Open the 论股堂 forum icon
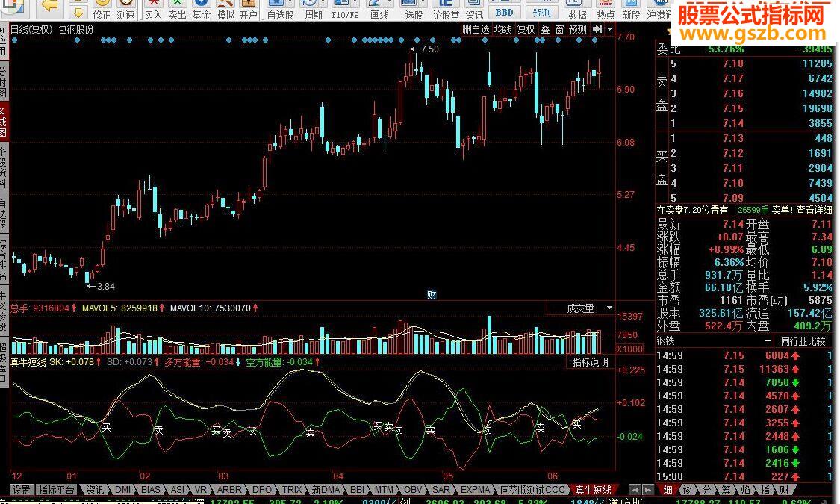840x504 pixels. (x=446, y=10)
